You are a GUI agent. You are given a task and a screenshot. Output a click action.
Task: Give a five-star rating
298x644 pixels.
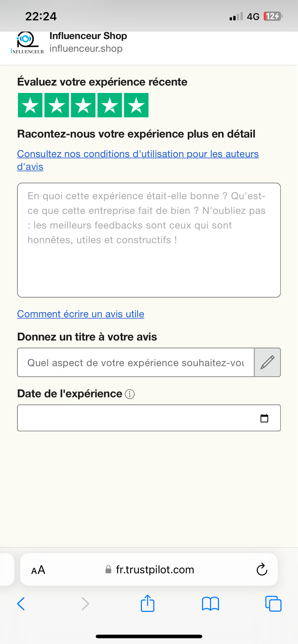[136, 105]
